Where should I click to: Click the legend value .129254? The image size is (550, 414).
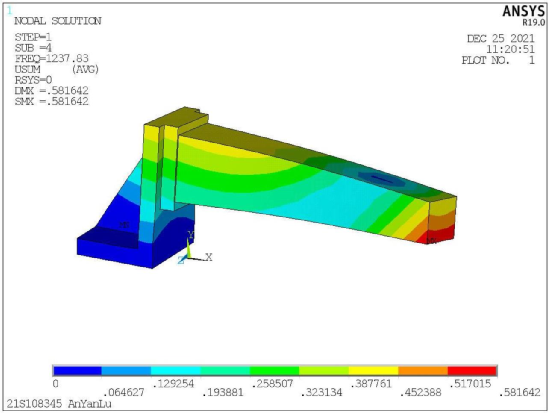(x=173, y=384)
